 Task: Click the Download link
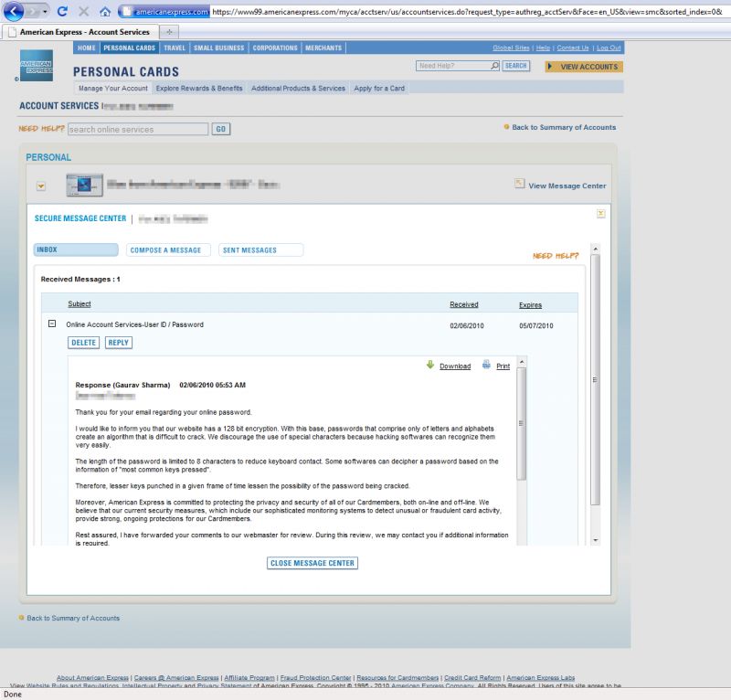(x=455, y=366)
